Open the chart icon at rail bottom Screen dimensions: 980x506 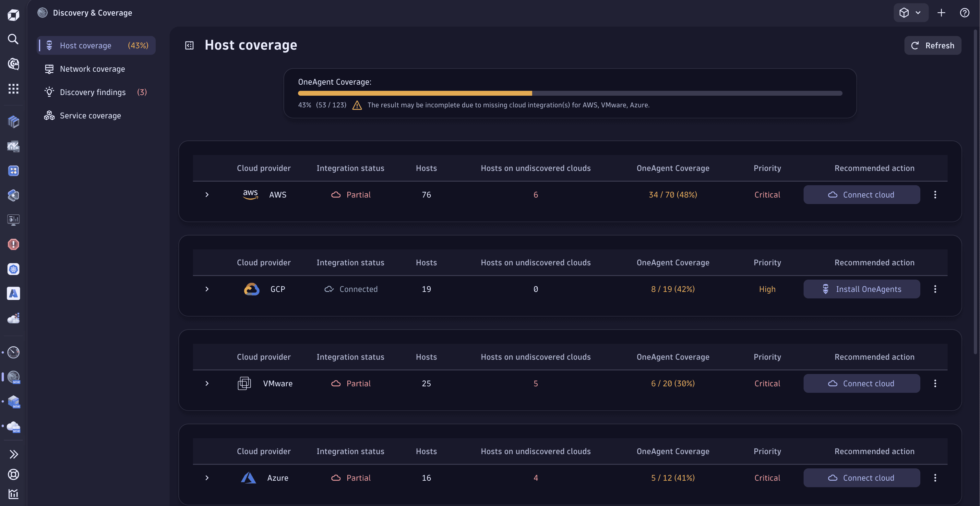(x=13, y=494)
